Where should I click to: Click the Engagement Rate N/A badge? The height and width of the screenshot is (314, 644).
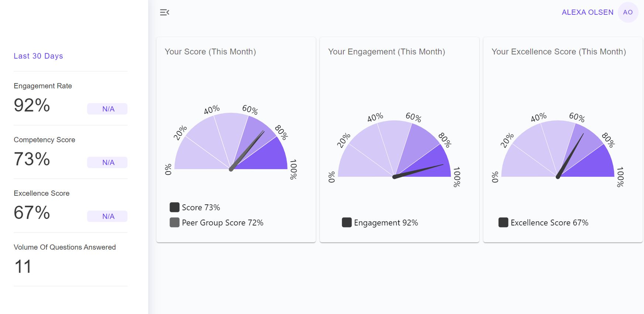click(107, 109)
